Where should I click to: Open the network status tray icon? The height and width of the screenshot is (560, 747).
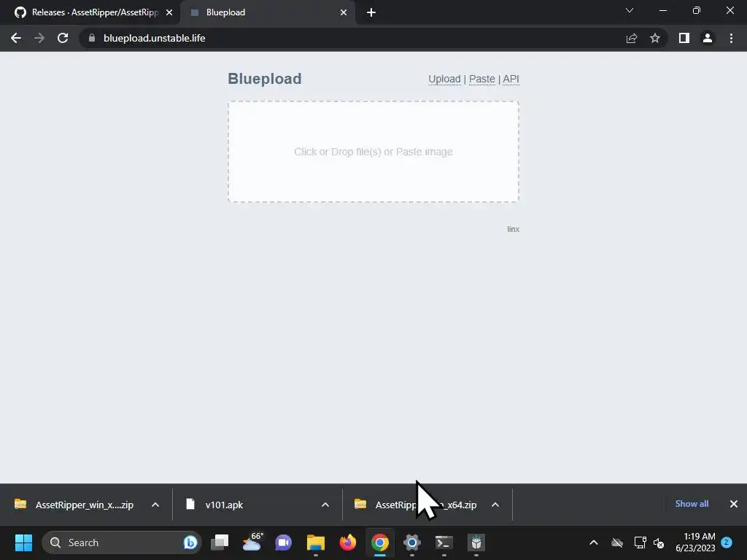(x=640, y=542)
